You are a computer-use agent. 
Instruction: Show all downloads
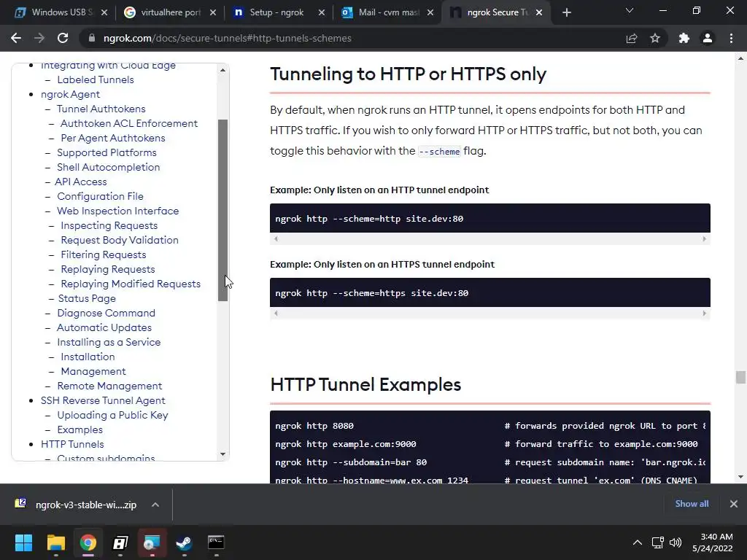(x=692, y=504)
